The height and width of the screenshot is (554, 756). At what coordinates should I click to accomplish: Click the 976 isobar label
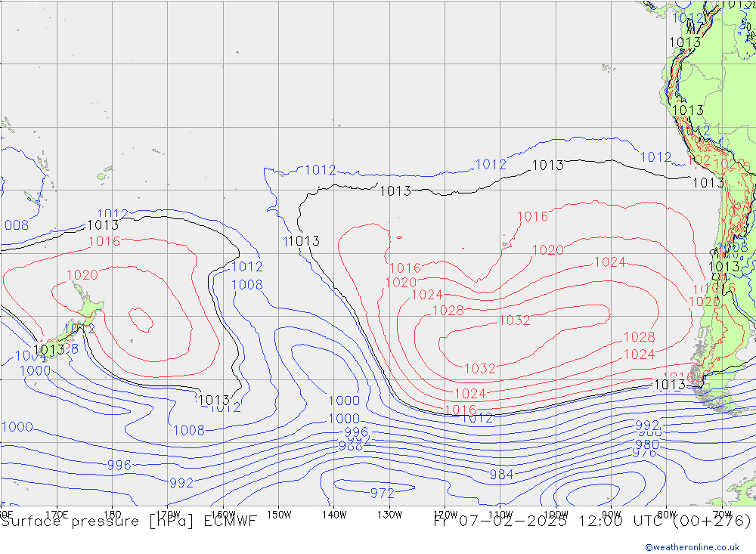coord(644,453)
